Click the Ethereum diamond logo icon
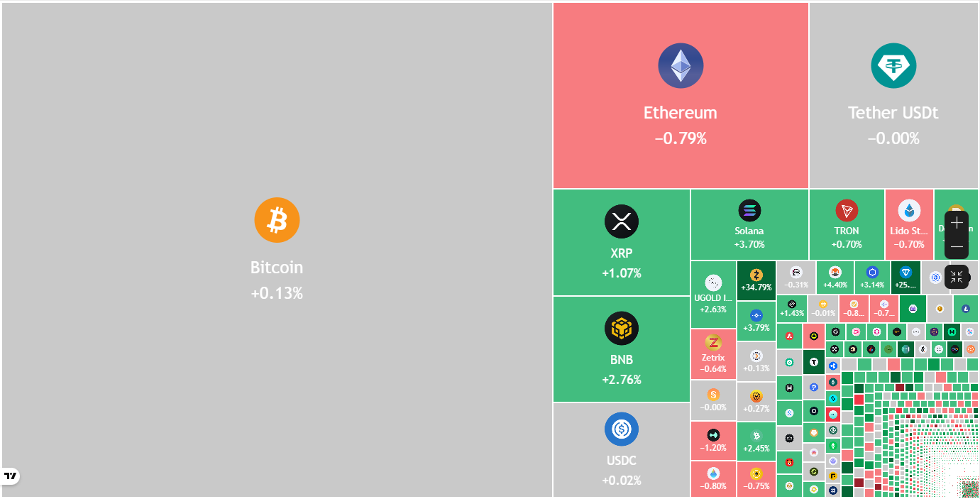The width and height of the screenshot is (980, 499). tap(681, 66)
